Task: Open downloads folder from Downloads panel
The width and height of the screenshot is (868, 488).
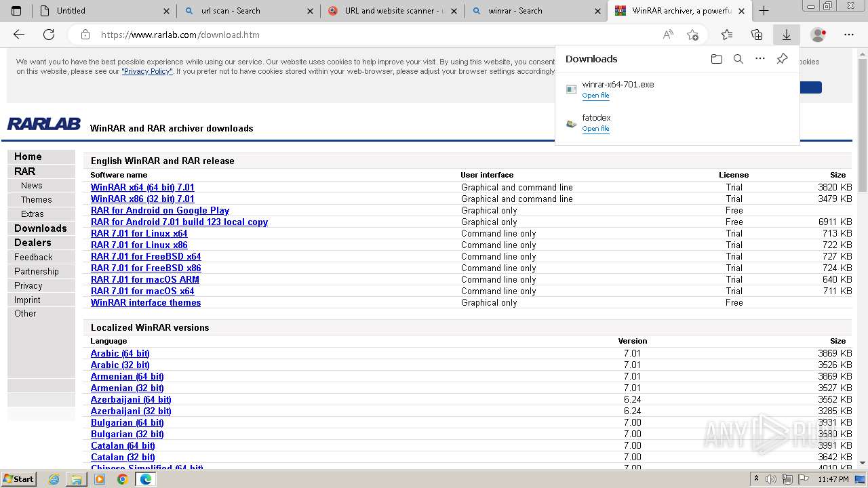Action: pos(717,59)
